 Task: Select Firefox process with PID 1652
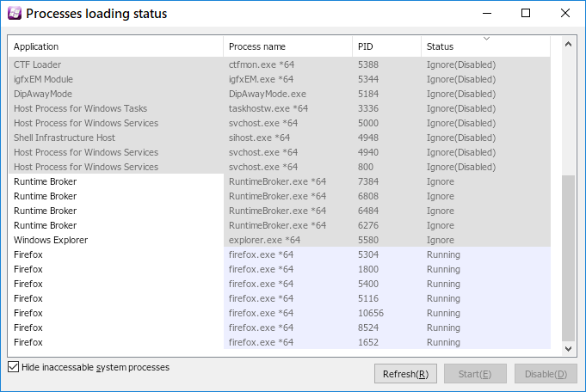280,342
